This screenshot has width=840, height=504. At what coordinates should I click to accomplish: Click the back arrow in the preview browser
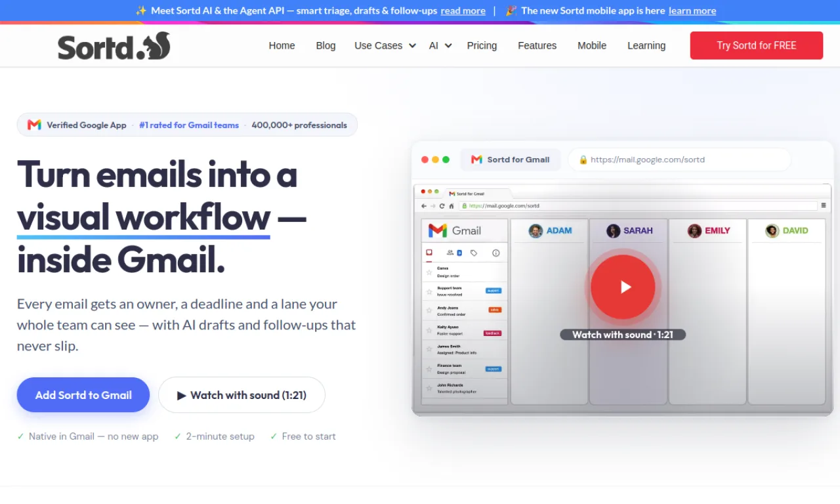424,205
